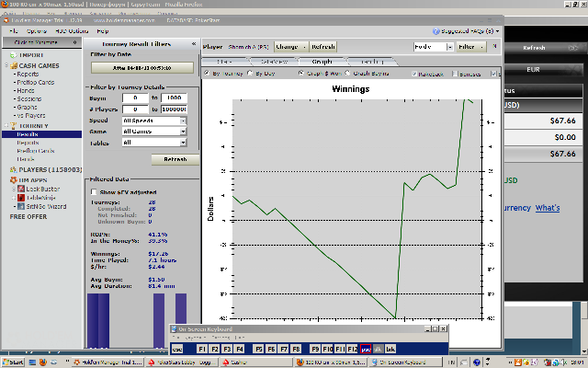The image size is (588, 368).
Task: Open the Speed dropdown (All Speeds)
Action: click(154, 121)
